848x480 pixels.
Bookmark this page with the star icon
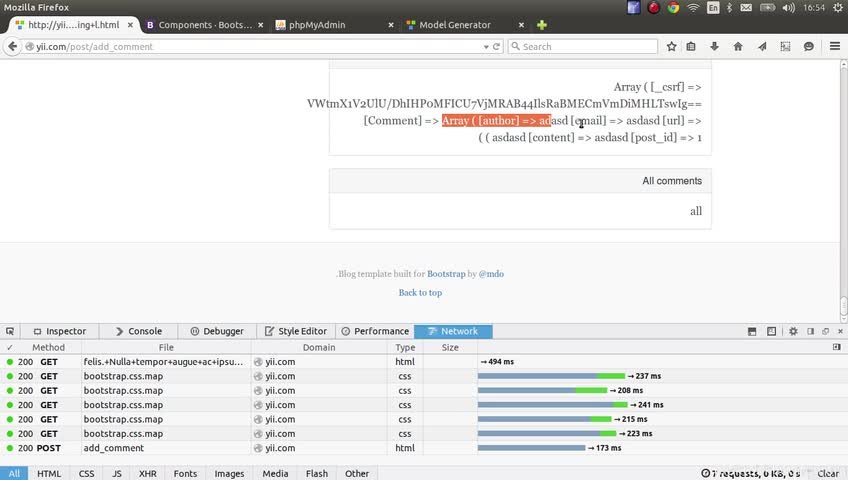671,46
